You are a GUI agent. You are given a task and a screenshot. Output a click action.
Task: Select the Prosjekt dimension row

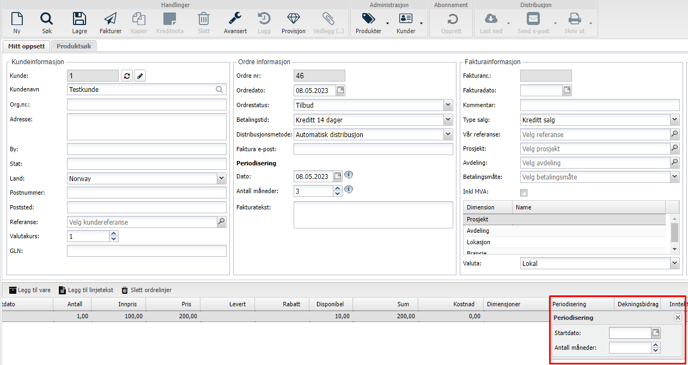tap(565, 219)
